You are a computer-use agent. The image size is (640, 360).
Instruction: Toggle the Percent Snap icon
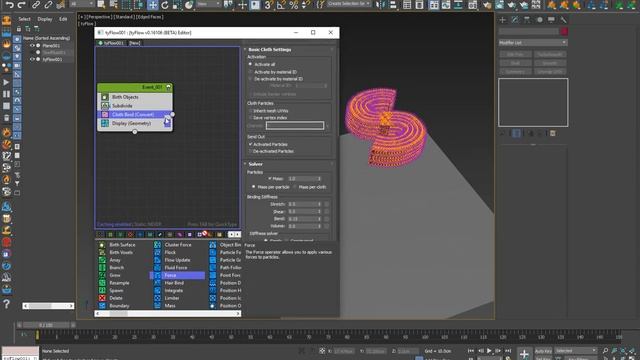(x=293, y=5)
